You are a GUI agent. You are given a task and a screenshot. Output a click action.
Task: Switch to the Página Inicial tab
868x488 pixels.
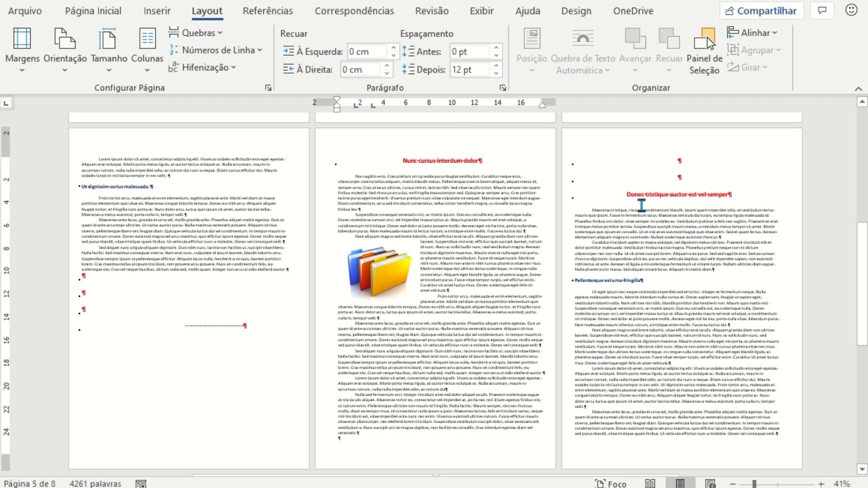pos(93,11)
